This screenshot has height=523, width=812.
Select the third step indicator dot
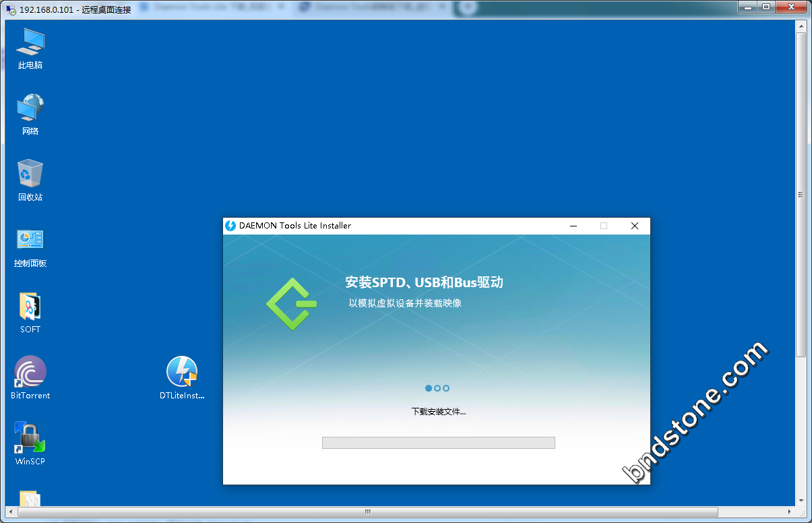pyautogui.click(x=446, y=388)
